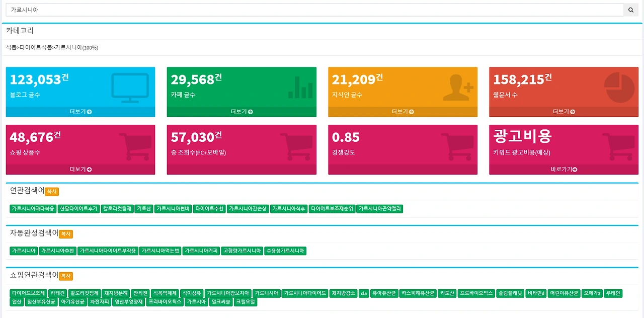Viewport: 644px width, 318px height.
Task: Select the 가르시니아다이어트부작용 autocomplete tag
Action: click(x=108, y=251)
